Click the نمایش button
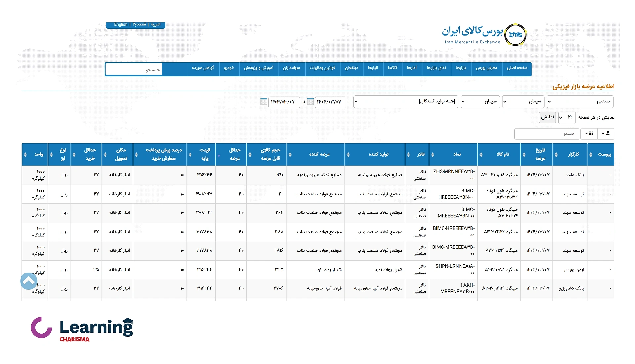 pos(547,117)
